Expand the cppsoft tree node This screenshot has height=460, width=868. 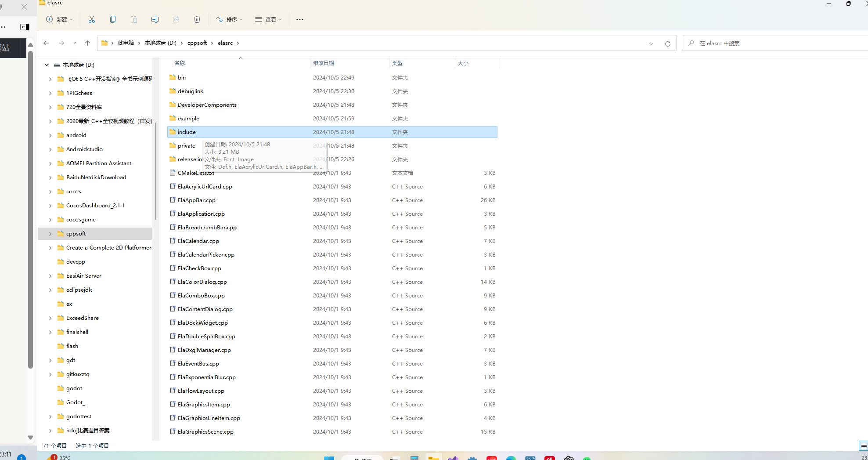50,234
